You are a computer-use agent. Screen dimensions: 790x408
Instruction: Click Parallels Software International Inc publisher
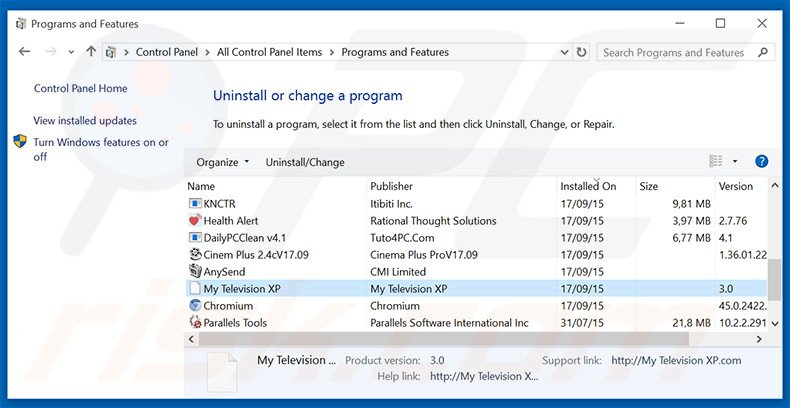click(449, 323)
